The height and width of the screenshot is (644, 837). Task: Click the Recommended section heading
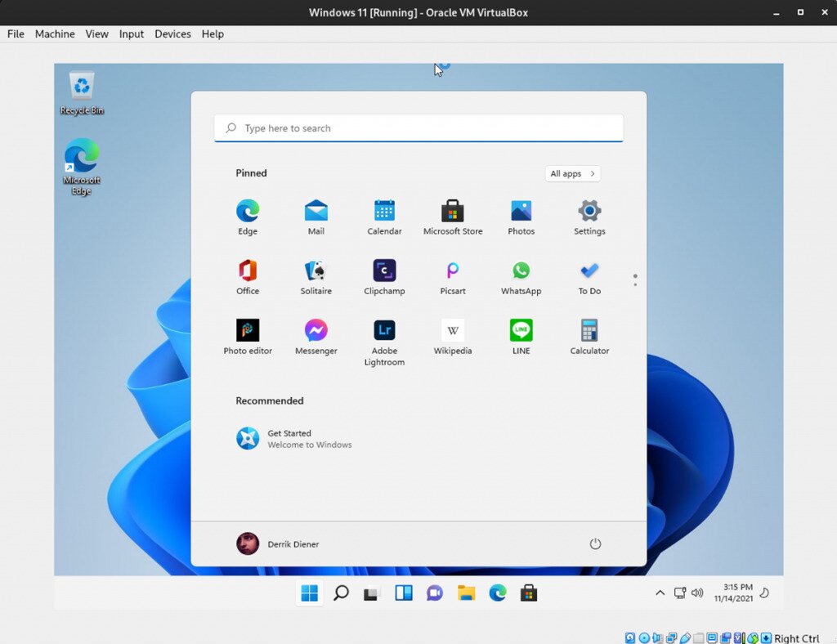[270, 400]
